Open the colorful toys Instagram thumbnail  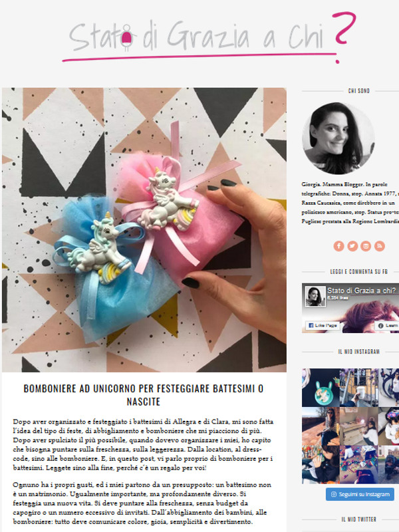[x=359, y=464]
